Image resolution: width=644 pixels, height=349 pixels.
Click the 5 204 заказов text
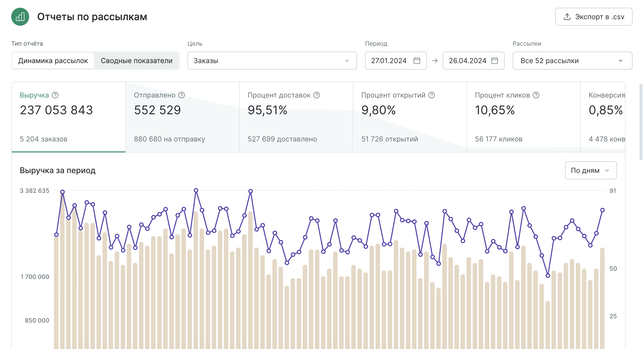click(x=44, y=139)
